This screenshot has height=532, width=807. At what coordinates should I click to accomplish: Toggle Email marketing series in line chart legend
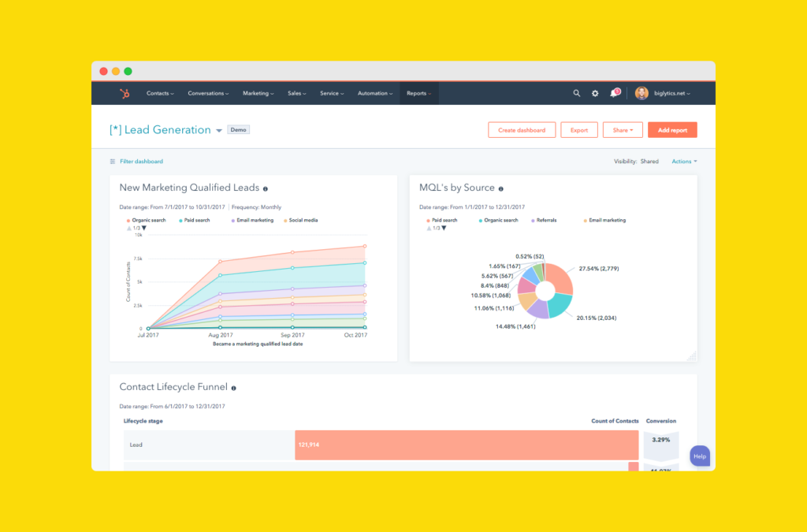point(252,221)
